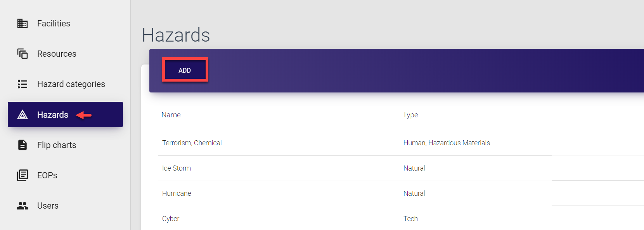Go to the Resources section
This screenshot has height=230, width=644.
57,54
